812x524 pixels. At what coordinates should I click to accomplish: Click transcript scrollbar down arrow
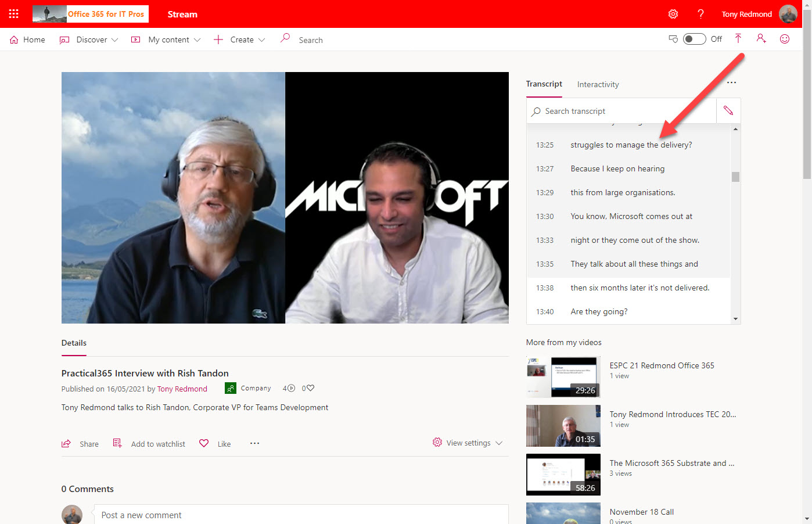click(x=735, y=319)
